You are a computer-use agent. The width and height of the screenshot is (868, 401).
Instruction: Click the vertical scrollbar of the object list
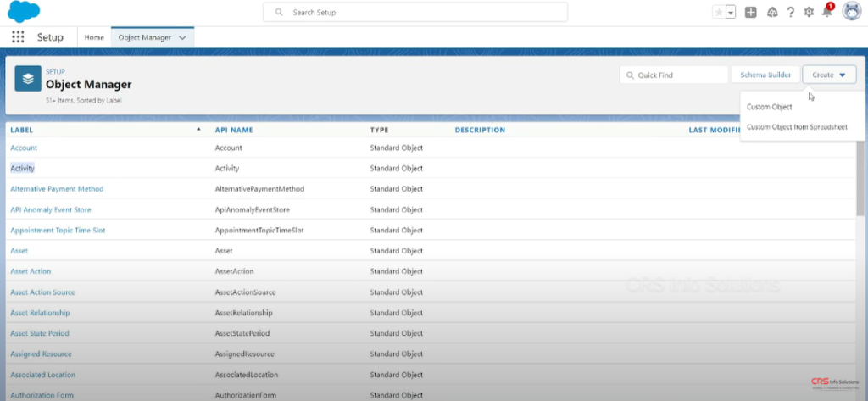click(860, 177)
